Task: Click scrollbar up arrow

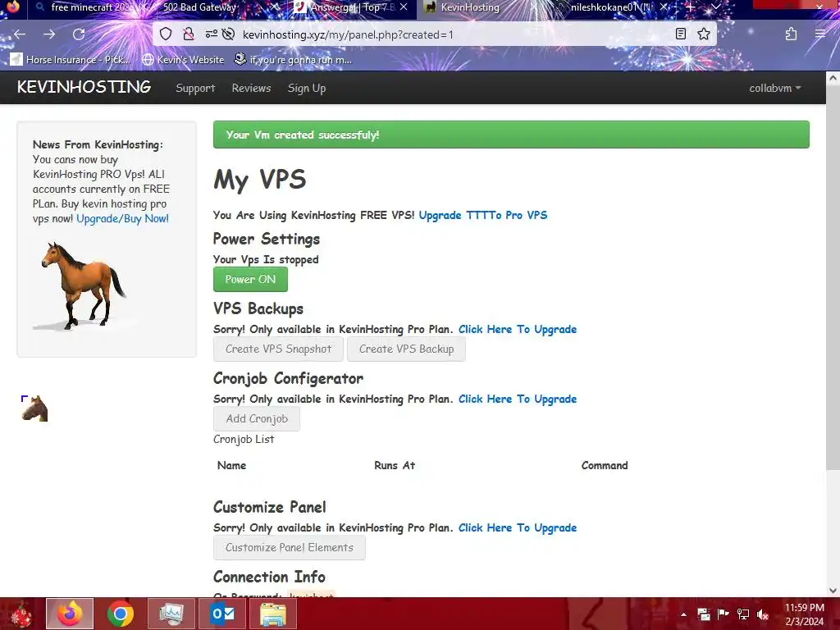Action: (833, 78)
